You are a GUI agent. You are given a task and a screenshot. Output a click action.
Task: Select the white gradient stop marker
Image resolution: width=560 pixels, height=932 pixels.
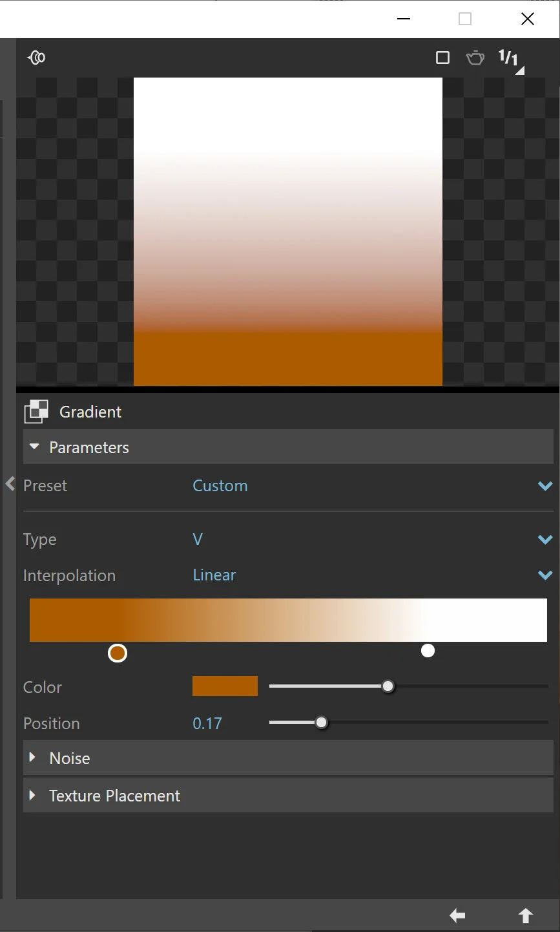(x=428, y=651)
